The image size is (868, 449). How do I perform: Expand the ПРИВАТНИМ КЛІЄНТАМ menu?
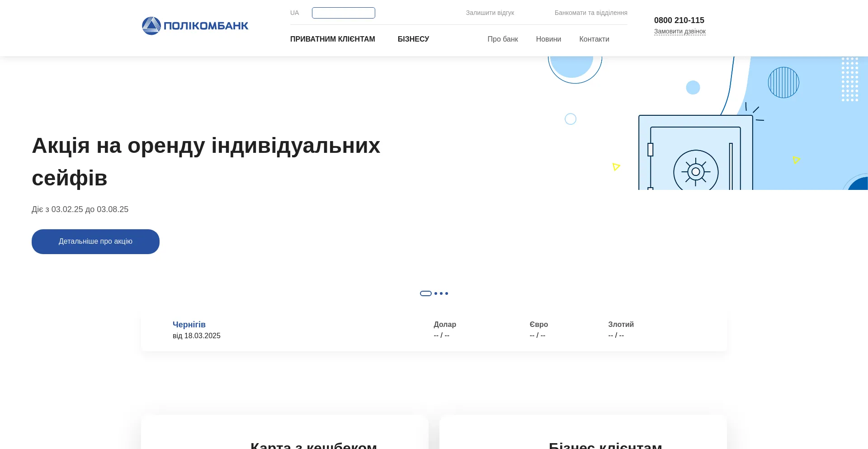(332, 39)
